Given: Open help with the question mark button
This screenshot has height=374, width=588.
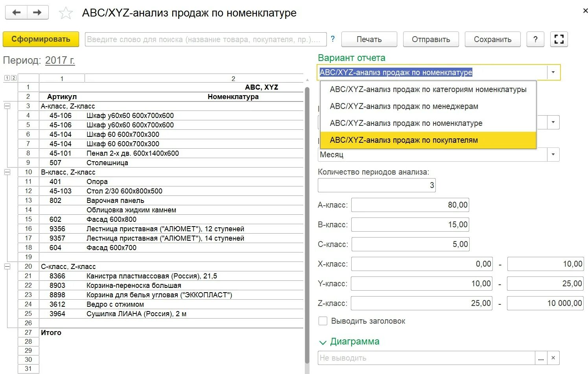Looking at the screenshot, I should pos(535,39).
